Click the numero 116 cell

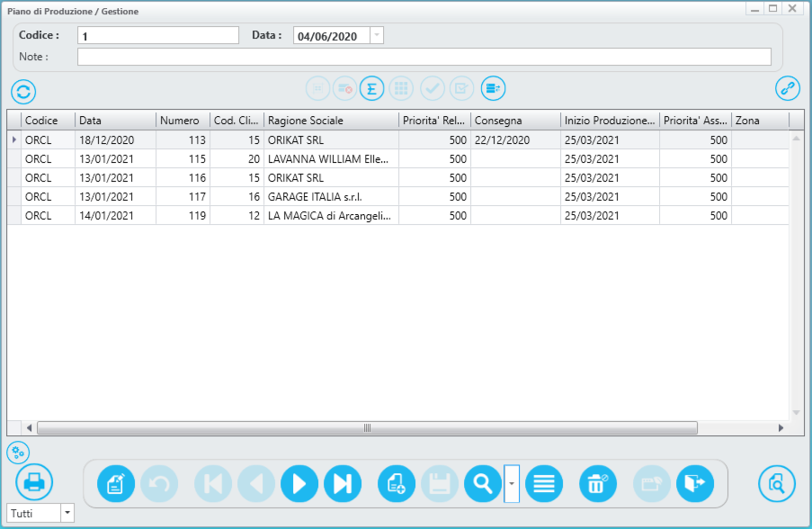coord(183,178)
